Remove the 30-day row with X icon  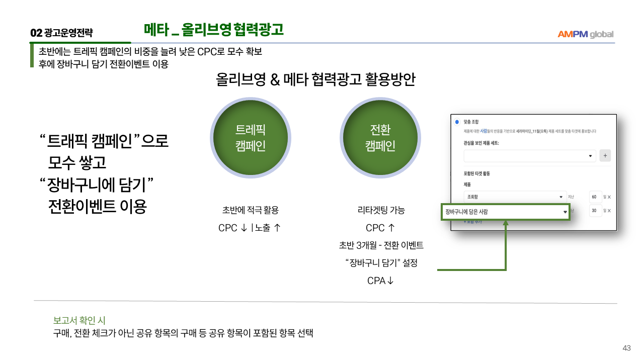(609, 211)
